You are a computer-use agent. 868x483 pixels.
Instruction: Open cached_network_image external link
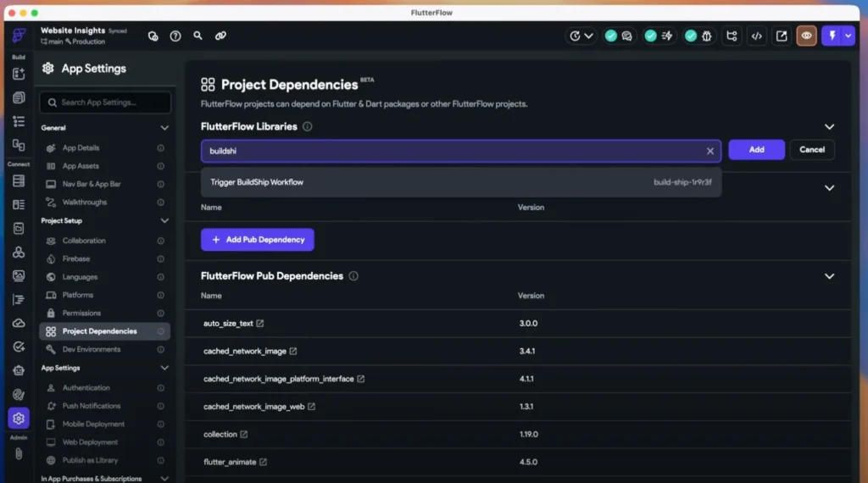[293, 352]
